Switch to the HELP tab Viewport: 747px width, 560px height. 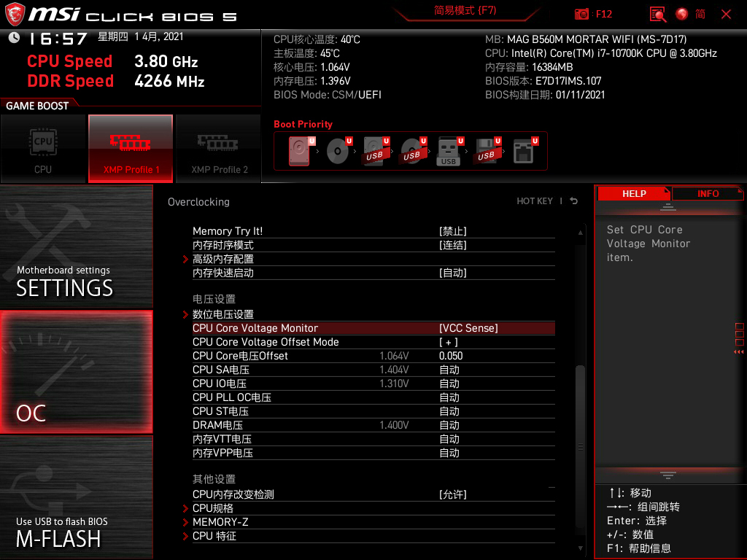pos(634,194)
